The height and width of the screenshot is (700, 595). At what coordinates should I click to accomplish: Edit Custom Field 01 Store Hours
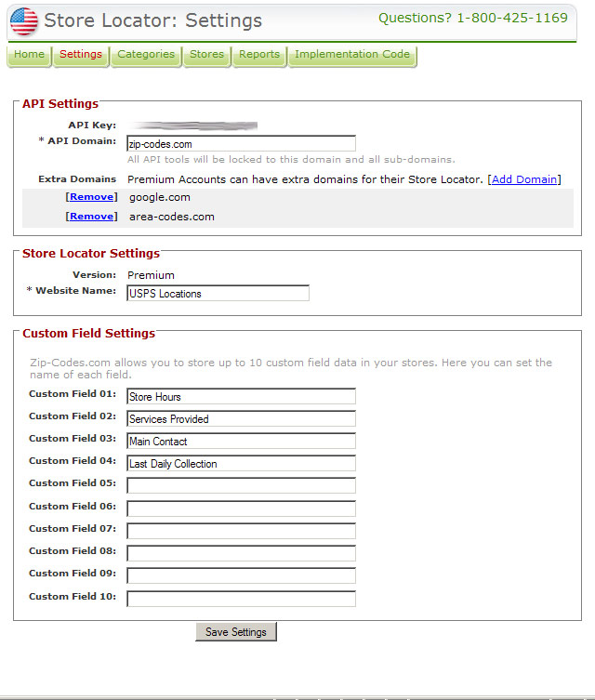tap(241, 396)
